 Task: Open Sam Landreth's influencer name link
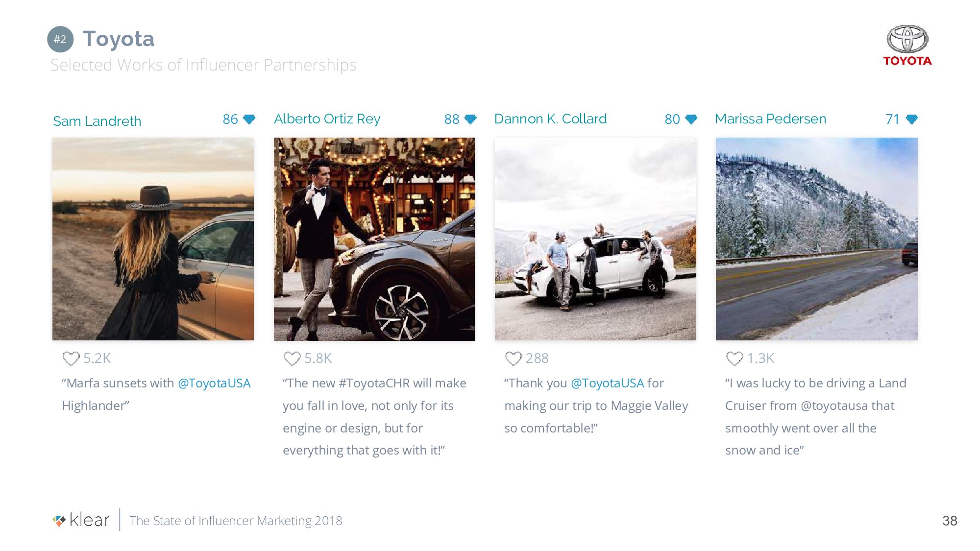[x=97, y=121]
